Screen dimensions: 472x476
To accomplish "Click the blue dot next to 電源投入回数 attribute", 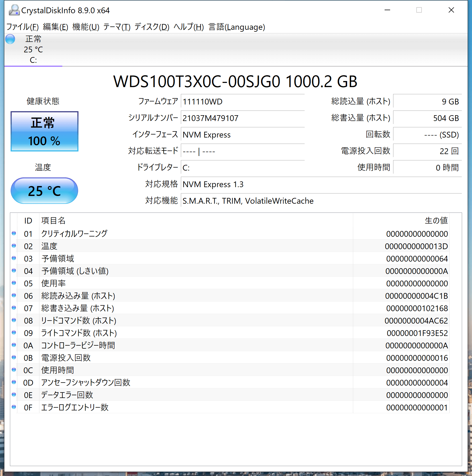I will tap(14, 358).
